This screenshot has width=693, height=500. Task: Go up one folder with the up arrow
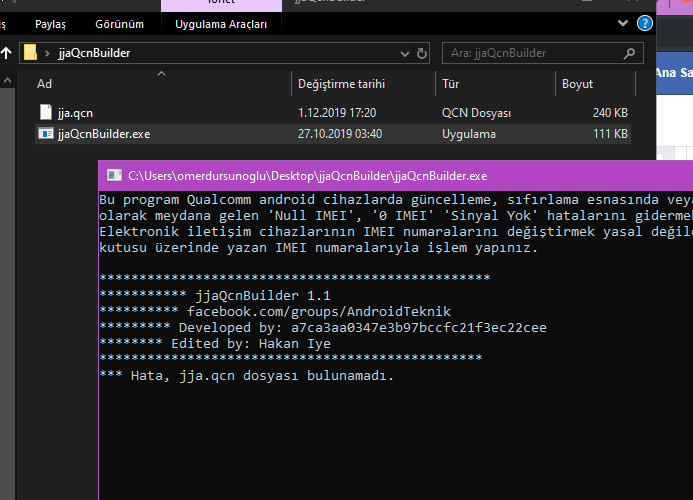pos(6,53)
